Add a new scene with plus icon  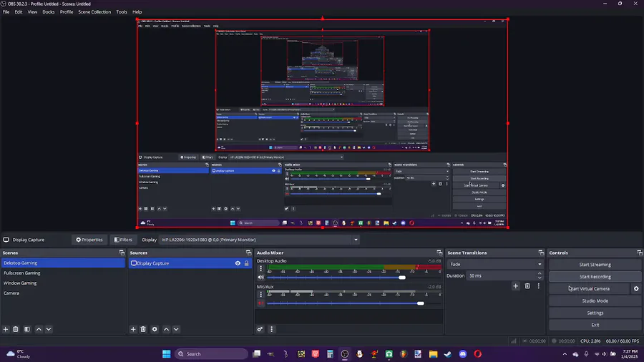(x=6, y=329)
